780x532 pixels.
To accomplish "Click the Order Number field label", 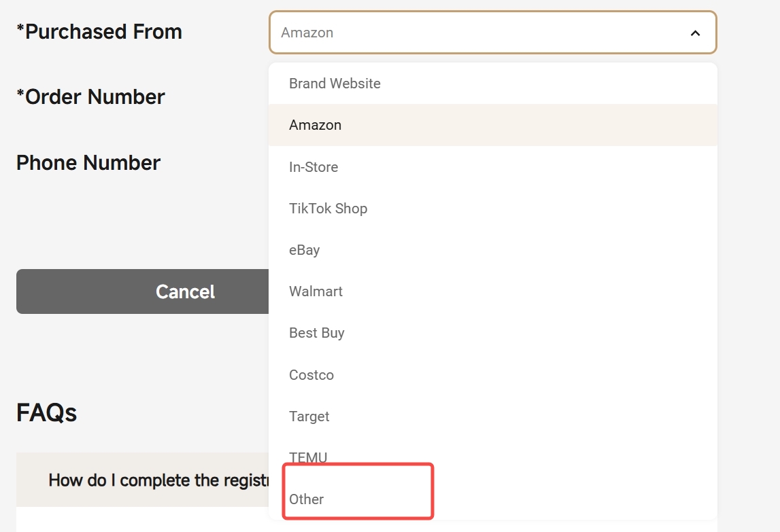I will (x=90, y=97).
